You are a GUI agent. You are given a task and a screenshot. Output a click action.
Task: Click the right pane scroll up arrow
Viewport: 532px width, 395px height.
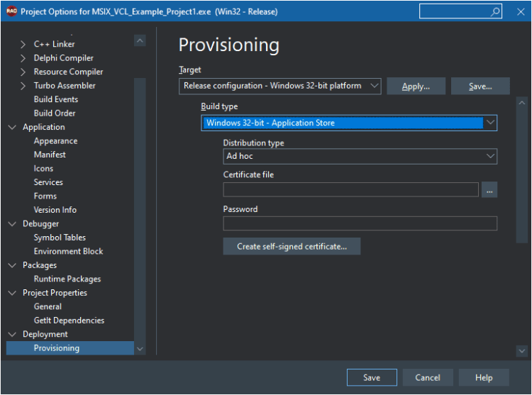(x=522, y=103)
